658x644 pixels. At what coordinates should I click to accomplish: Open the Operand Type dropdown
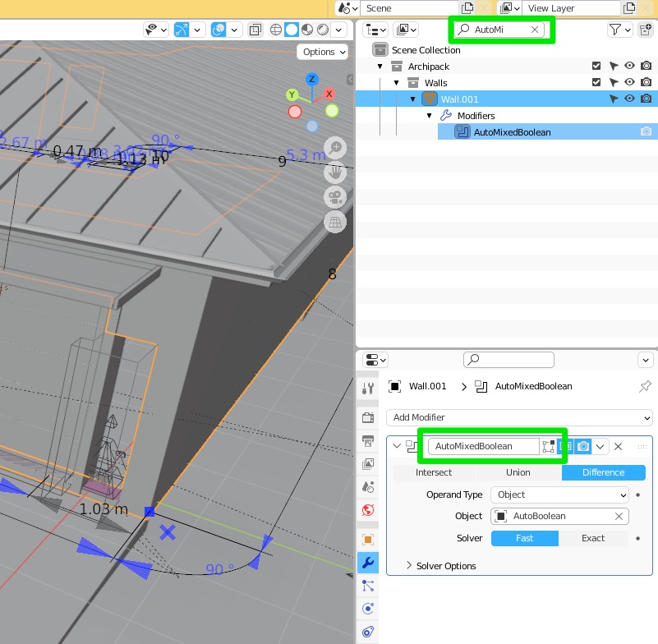coord(559,494)
